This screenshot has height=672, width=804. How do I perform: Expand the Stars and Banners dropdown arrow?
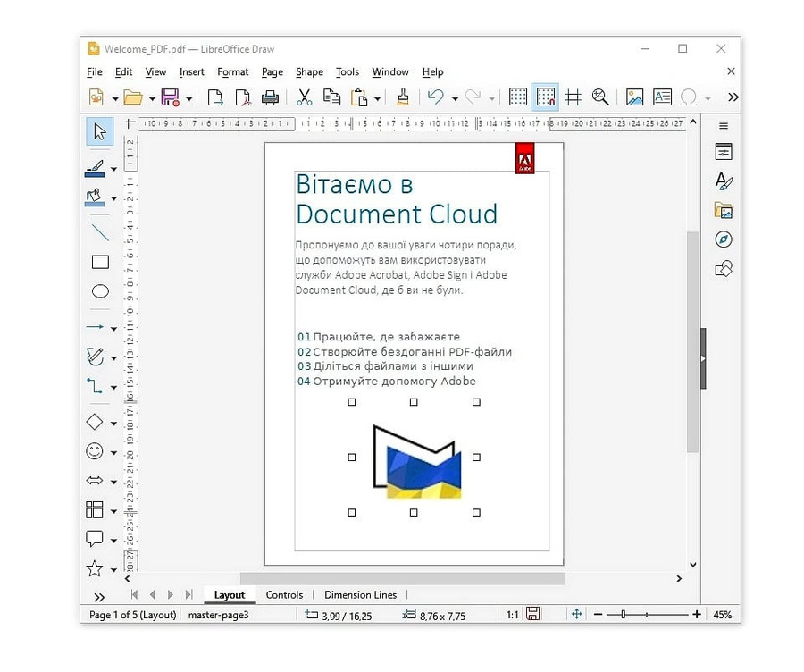coord(113,570)
